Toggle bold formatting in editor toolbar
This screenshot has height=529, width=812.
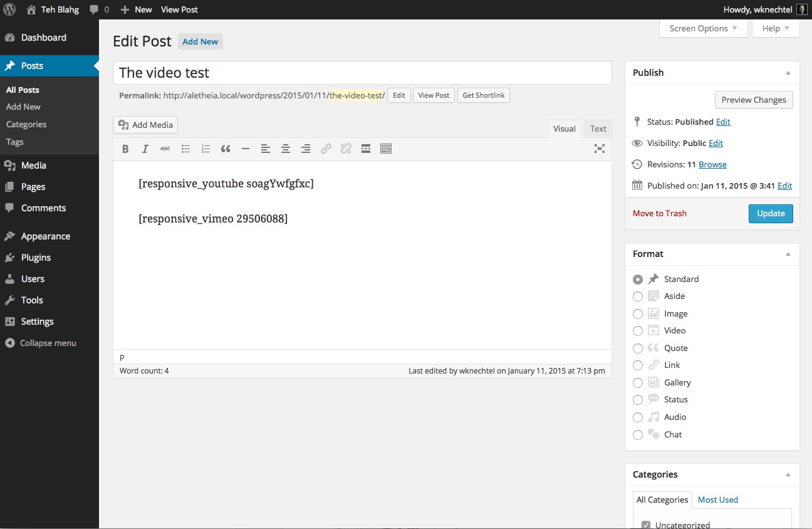(x=125, y=149)
